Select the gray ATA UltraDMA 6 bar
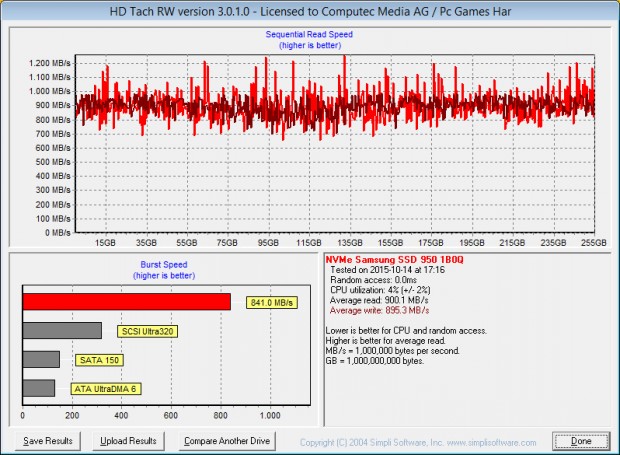This screenshot has width=620, height=455. pos(38,388)
